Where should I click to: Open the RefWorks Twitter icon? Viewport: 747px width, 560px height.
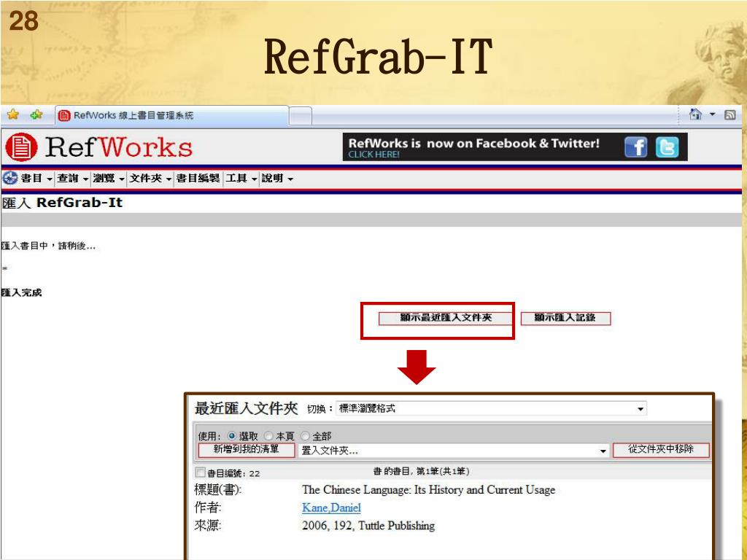pos(667,147)
